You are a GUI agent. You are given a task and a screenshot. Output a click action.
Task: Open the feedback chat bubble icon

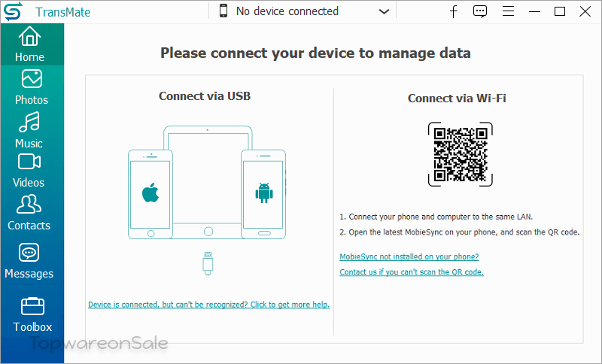point(480,11)
